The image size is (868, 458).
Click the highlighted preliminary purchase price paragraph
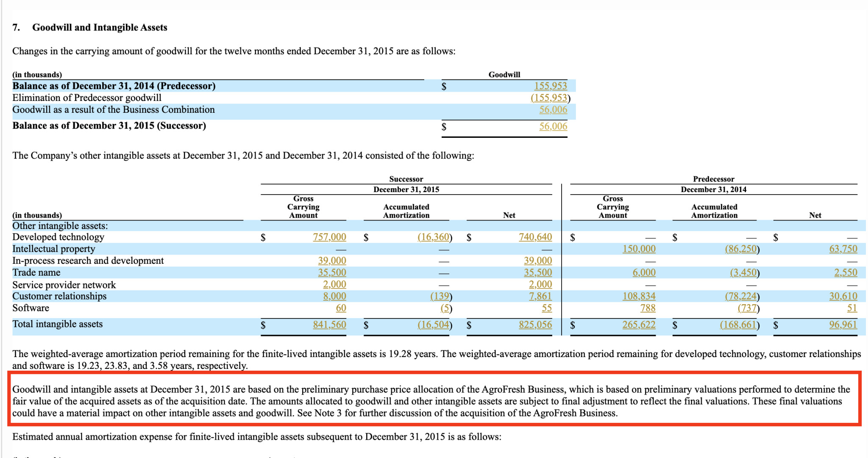(x=434, y=401)
